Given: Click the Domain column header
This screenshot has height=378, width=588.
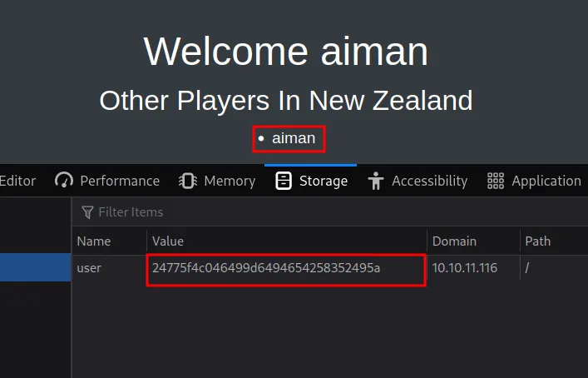Looking at the screenshot, I should coord(454,241).
